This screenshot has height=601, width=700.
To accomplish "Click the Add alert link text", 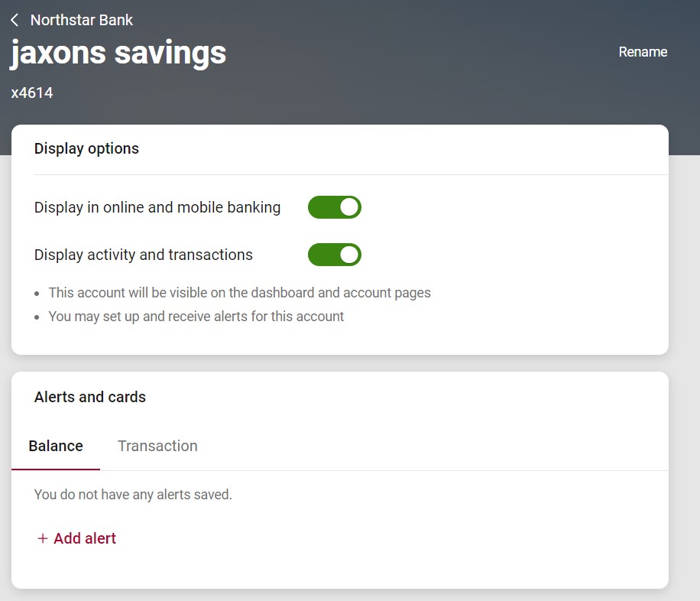I will [x=85, y=538].
